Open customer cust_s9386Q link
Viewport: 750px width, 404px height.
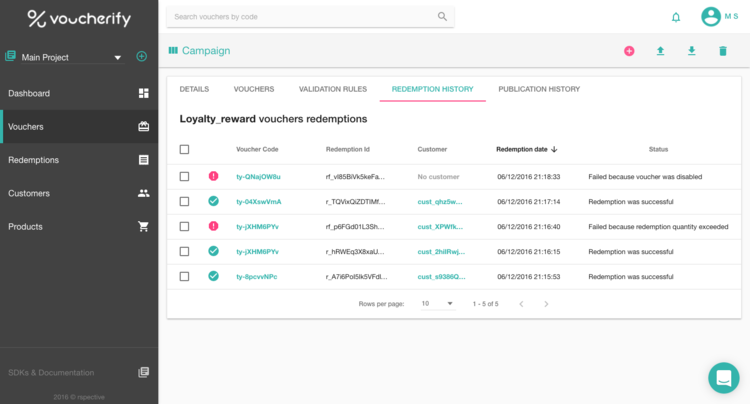tap(441, 276)
